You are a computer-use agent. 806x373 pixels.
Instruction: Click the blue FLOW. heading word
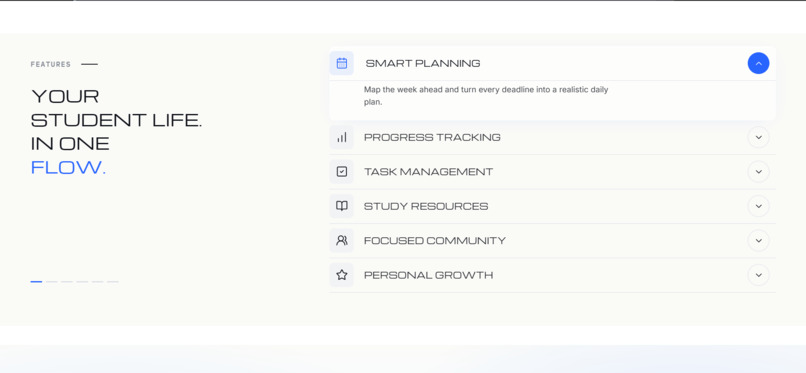[68, 167]
